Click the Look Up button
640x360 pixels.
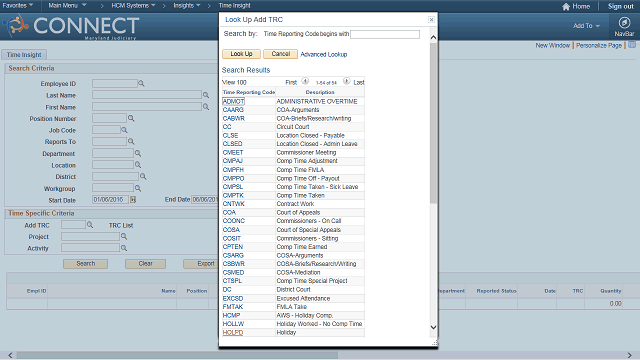click(x=241, y=54)
